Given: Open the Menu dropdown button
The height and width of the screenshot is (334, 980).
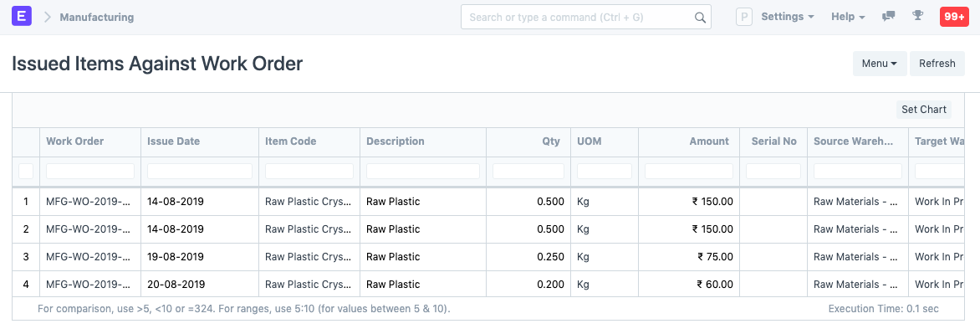Looking at the screenshot, I should [880, 63].
